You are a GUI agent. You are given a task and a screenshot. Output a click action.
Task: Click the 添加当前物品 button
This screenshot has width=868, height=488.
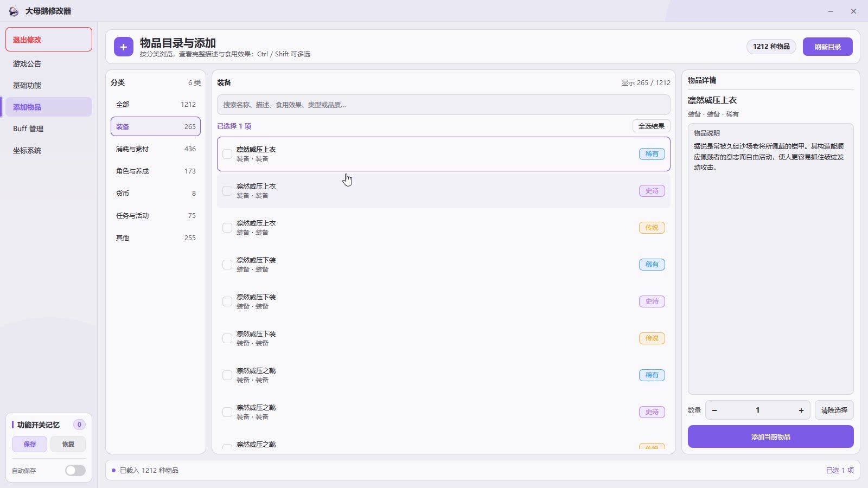[x=770, y=436]
